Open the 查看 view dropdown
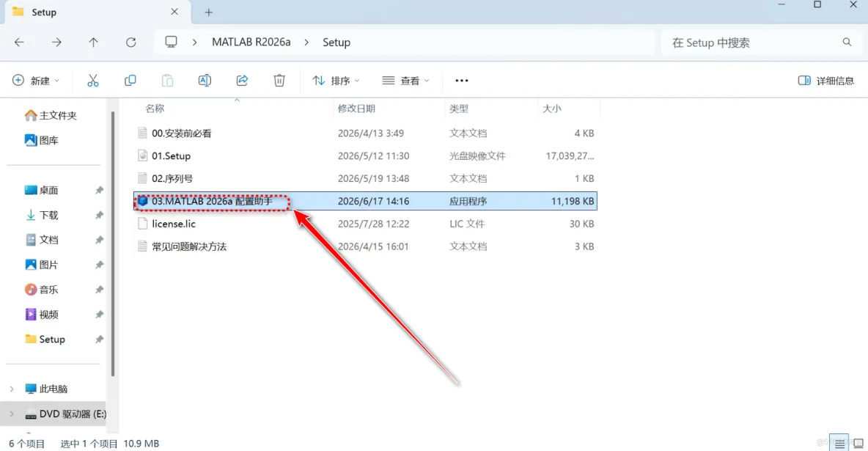Image resolution: width=868 pixels, height=451 pixels. pyautogui.click(x=405, y=81)
